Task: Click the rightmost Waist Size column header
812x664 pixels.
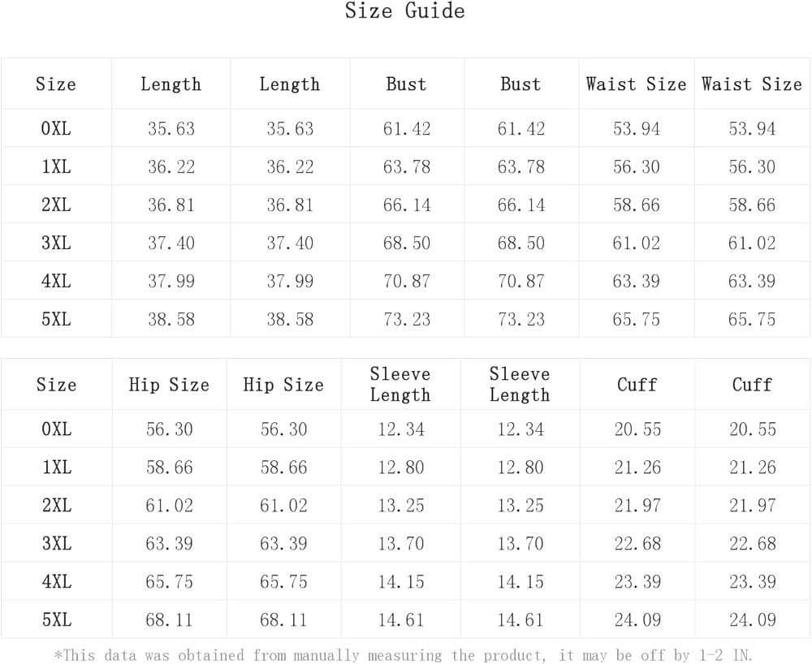Action: point(752,84)
